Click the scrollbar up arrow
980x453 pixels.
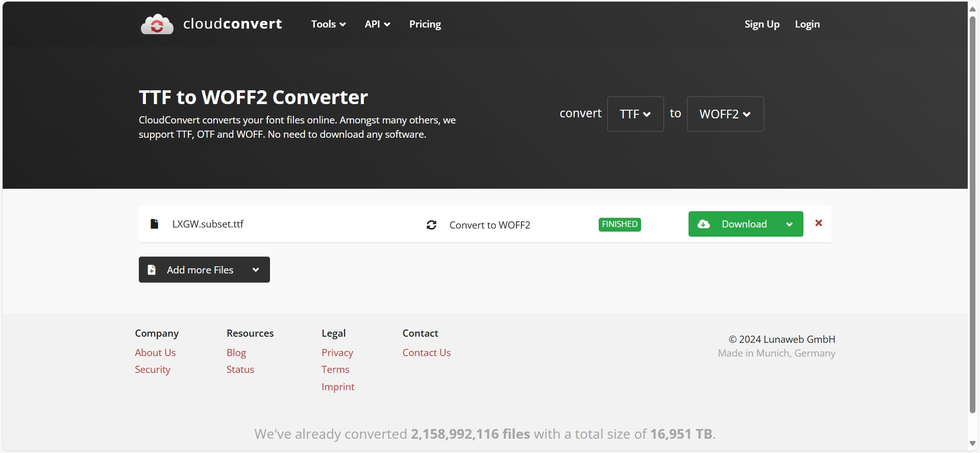pos(973,9)
